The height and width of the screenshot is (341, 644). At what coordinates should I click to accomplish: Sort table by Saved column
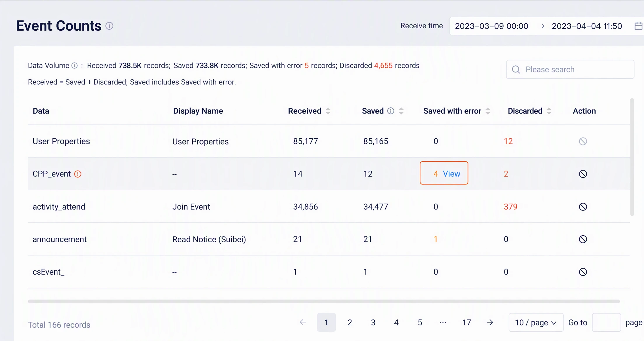tap(401, 111)
